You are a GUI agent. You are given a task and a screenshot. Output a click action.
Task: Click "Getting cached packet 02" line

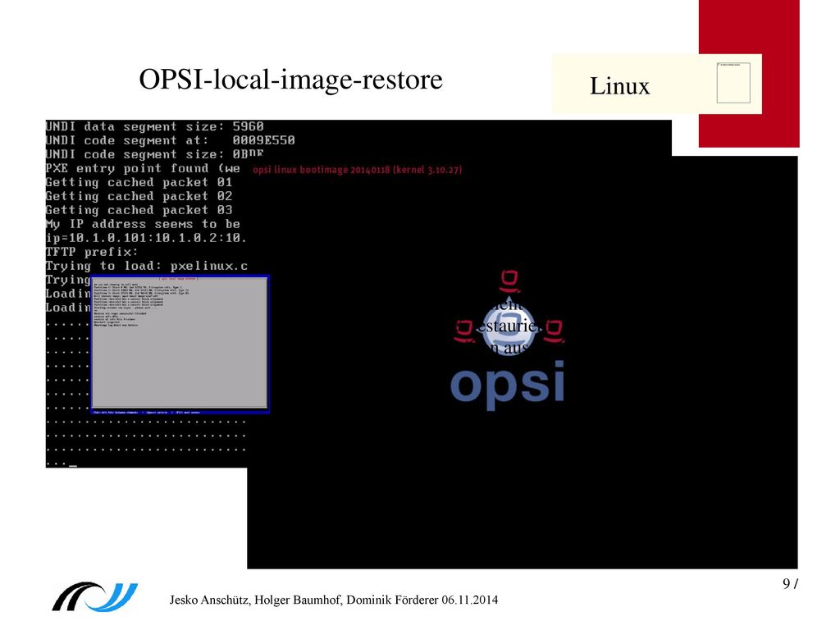(139, 196)
